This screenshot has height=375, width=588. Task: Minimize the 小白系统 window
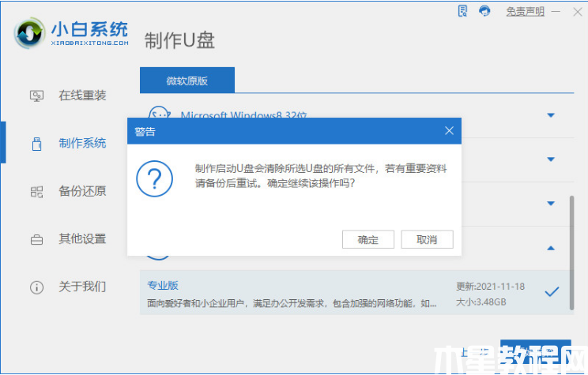[556, 12]
